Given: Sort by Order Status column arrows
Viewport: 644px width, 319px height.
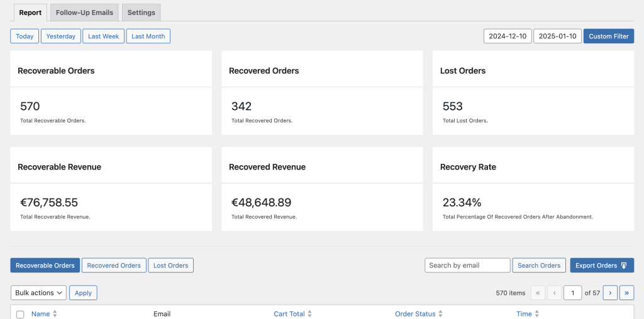Looking at the screenshot, I should 441,314.
